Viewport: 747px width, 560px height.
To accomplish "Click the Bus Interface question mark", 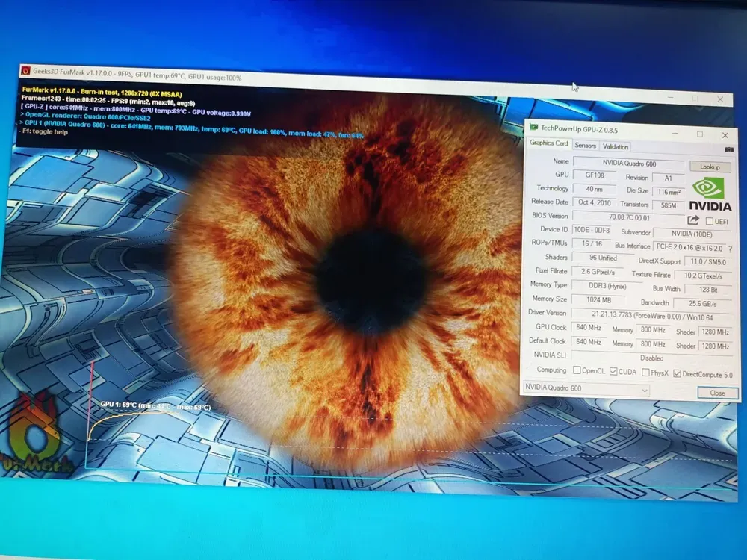I will pos(729,249).
